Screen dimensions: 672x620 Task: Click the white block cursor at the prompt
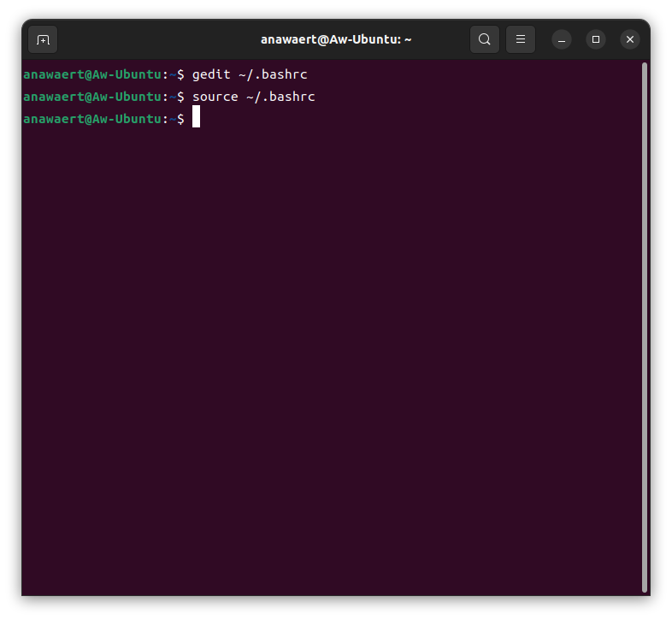pyautogui.click(x=196, y=118)
